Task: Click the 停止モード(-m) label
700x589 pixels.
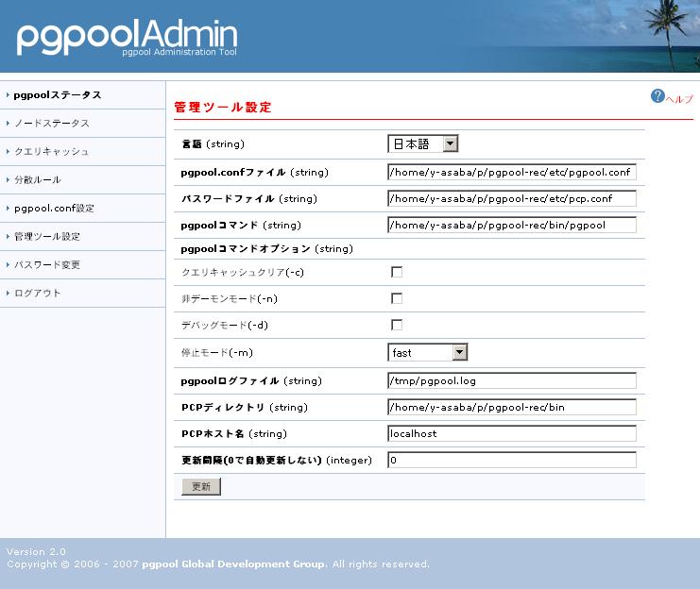Action: [x=217, y=352]
